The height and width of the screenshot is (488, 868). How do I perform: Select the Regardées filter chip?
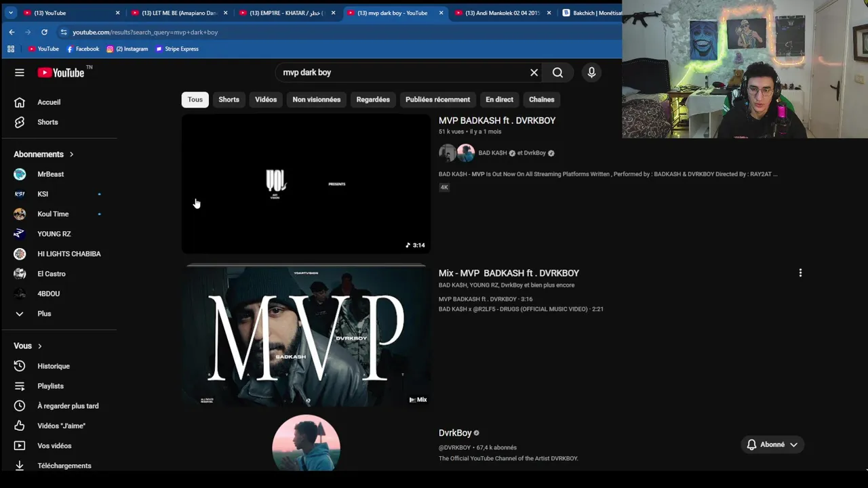point(373,100)
